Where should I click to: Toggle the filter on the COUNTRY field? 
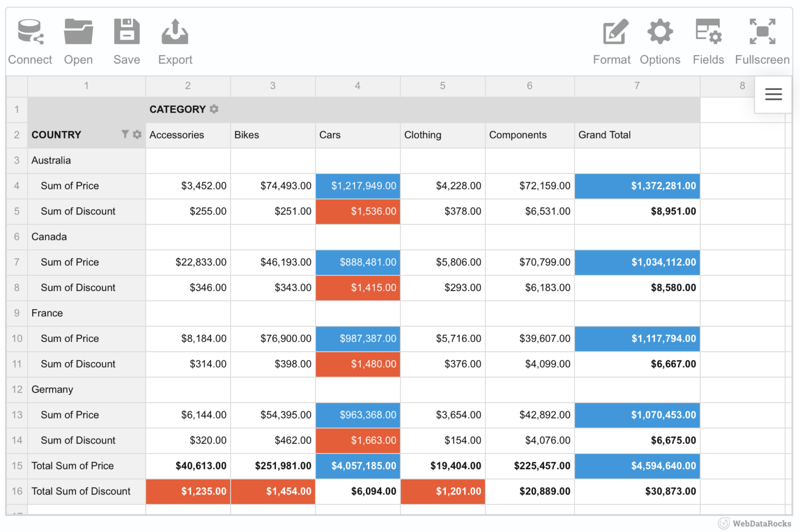124,134
